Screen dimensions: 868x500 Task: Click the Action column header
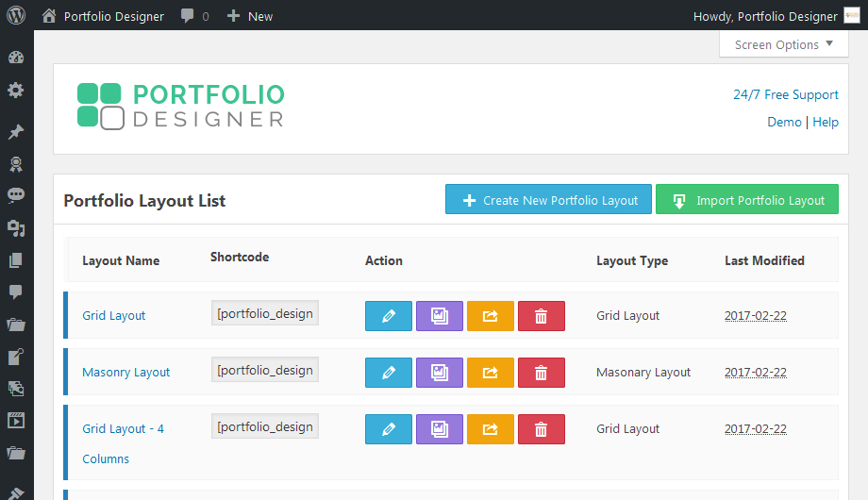384,260
